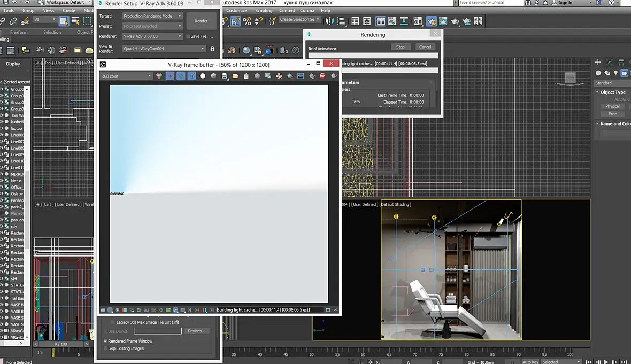Open the Target rendering mode dropdown
Screen dimensions: 631x364
click(152, 16)
